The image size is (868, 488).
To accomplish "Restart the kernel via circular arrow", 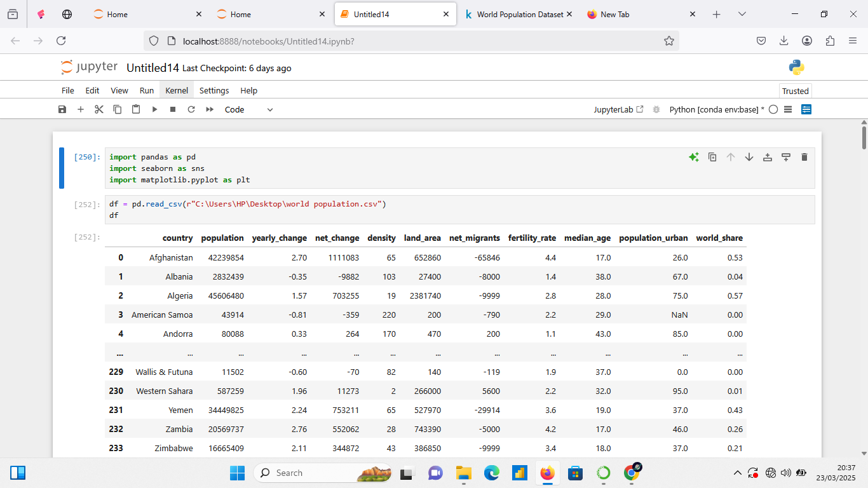I will tap(191, 109).
